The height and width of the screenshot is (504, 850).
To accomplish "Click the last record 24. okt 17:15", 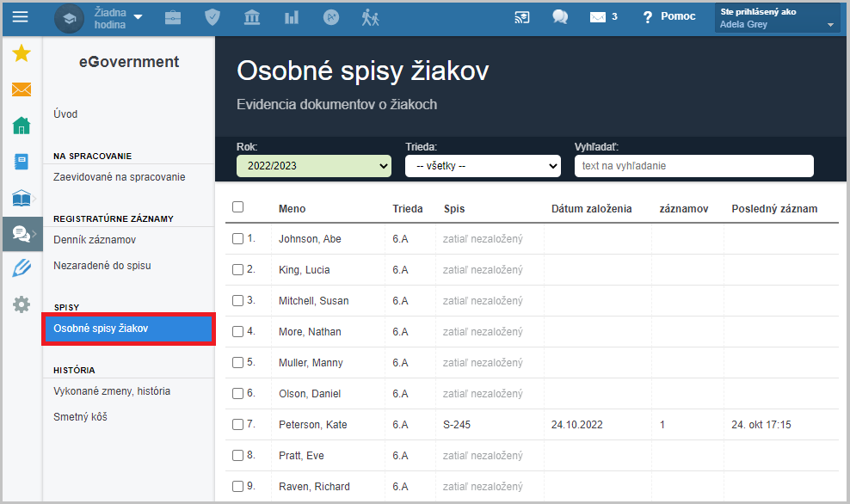I will click(761, 425).
